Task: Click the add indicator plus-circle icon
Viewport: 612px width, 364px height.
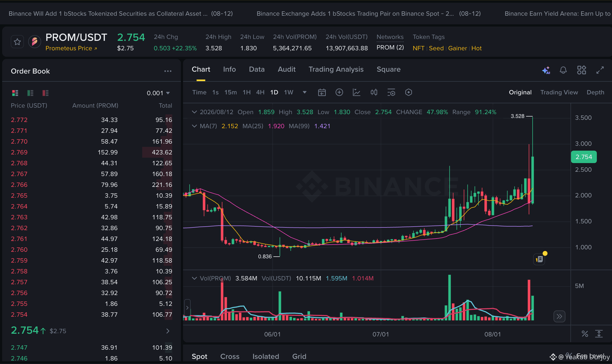Action: 339,92
